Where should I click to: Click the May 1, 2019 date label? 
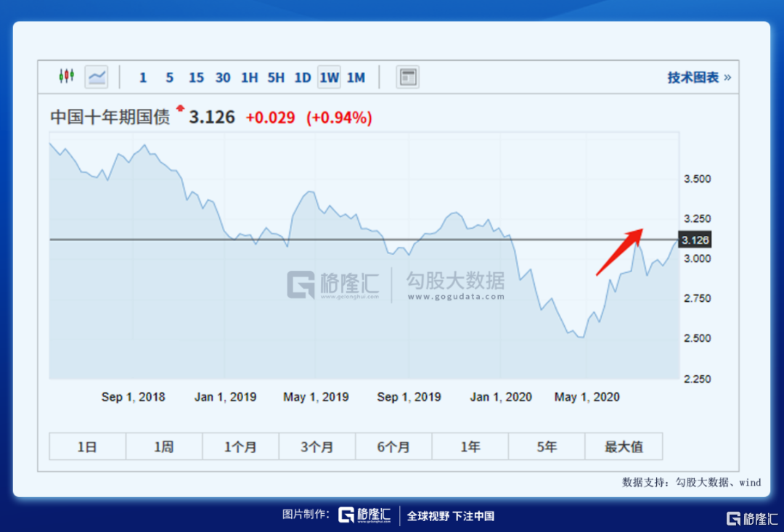(x=316, y=397)
